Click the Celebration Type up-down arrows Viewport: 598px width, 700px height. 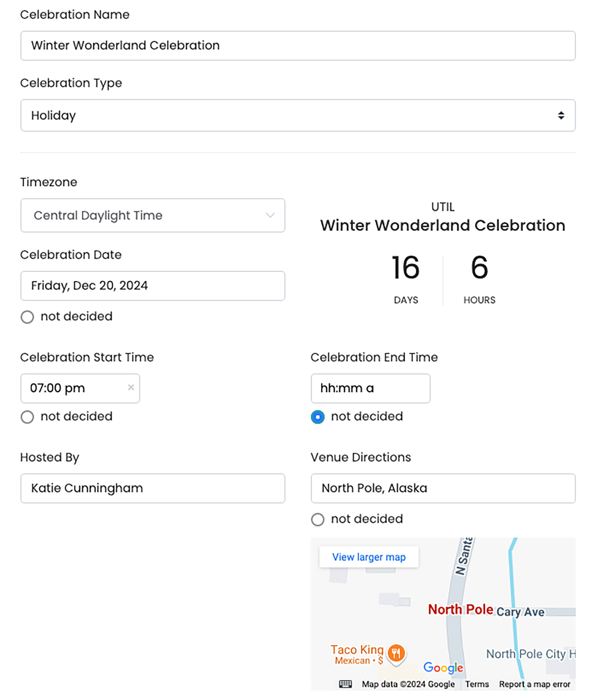click(561, 115)
